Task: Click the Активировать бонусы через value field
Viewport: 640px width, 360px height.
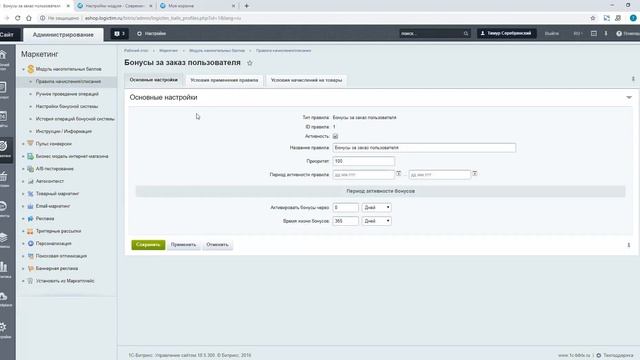Action: click(345, 207)
